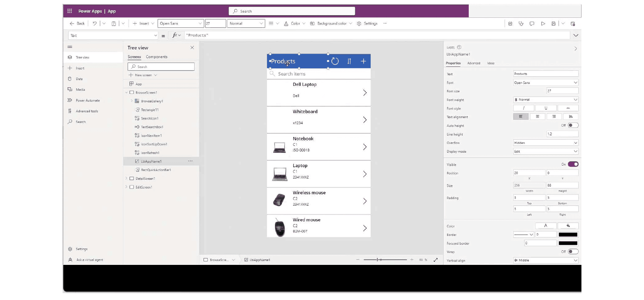Switch to the Components tab
Image resolution: width=644 pixels, height=300 pixels.
click(x=157, y=57)
